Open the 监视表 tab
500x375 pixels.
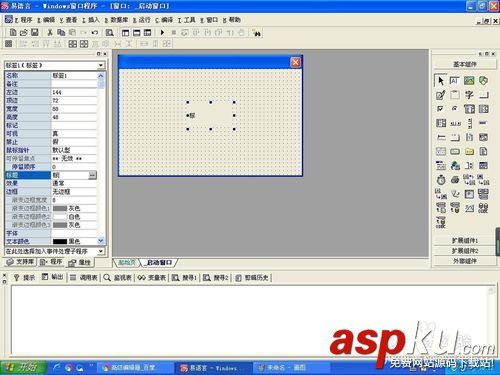117,277
